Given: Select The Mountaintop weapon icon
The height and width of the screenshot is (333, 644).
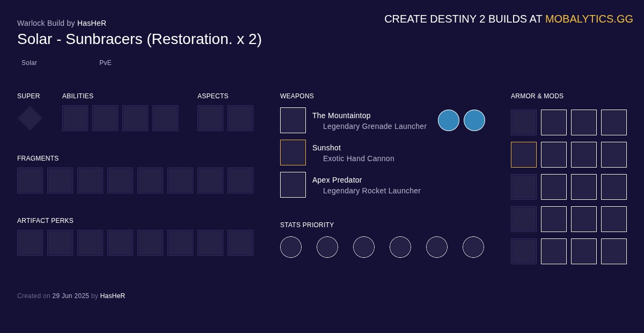Looking at the screenshot, I should point(293,120).
